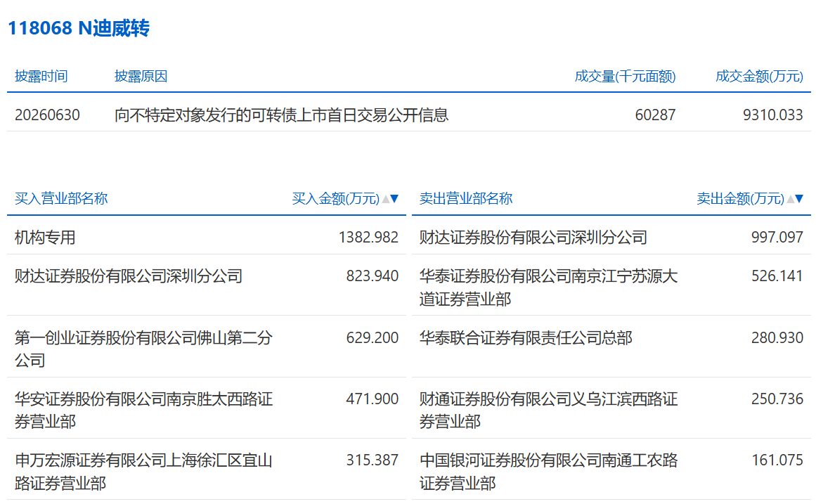
Task: Select buyer 华安证券股份有限公司南京胜太西路证券营业部
Action: (x=143, y=411)
